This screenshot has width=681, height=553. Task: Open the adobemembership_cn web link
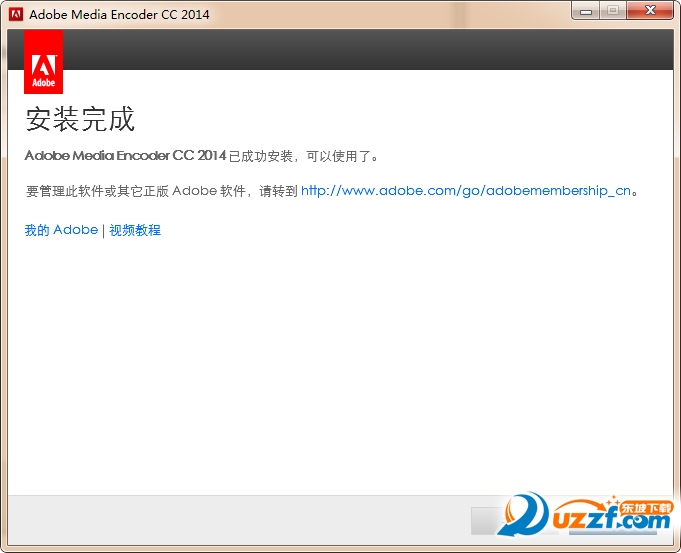click(x=466, y=191)
